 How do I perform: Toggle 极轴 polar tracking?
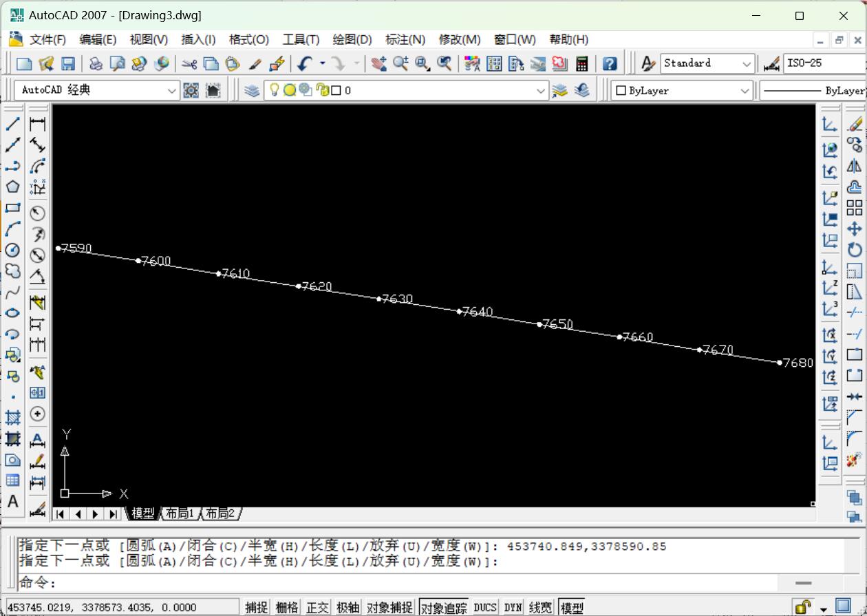(347, 607)
